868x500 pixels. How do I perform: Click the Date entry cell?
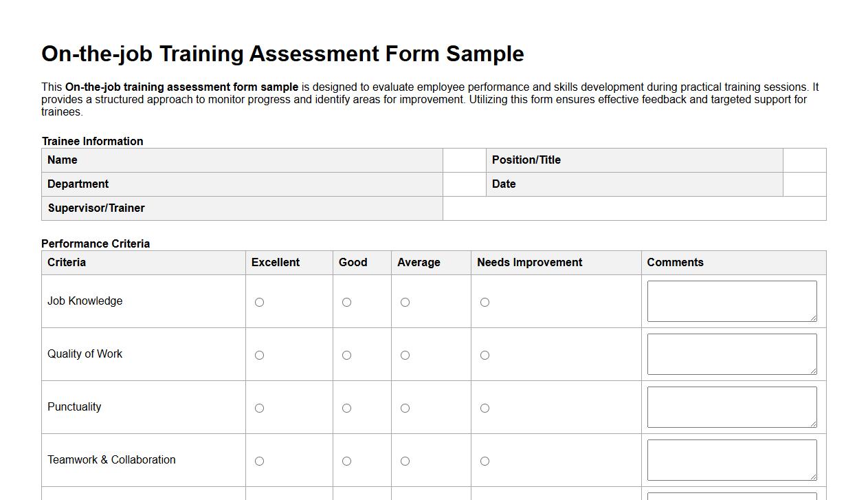803,184
